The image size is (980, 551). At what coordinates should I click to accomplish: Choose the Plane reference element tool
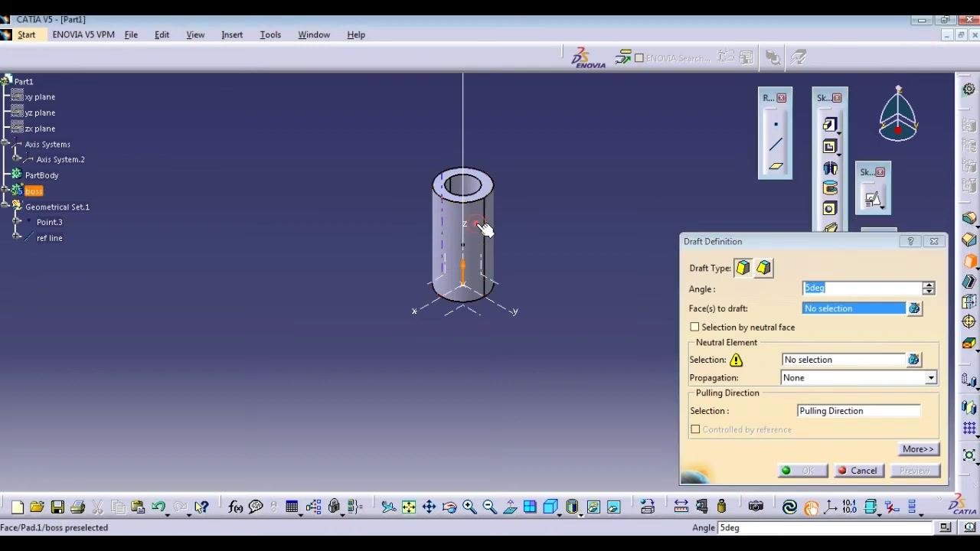click(776, 165)
